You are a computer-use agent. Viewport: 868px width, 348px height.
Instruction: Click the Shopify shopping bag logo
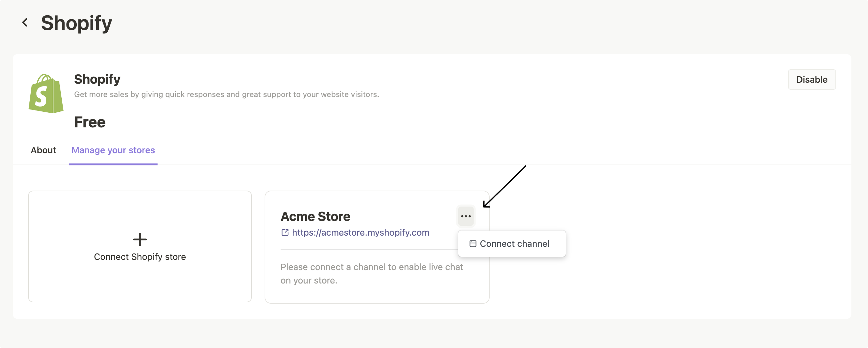click(46, 93)
